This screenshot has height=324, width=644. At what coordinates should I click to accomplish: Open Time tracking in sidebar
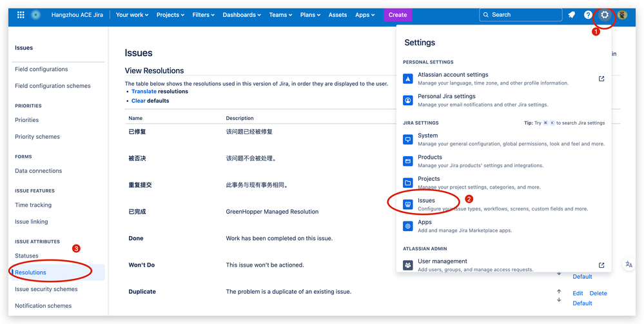[34, 205]
